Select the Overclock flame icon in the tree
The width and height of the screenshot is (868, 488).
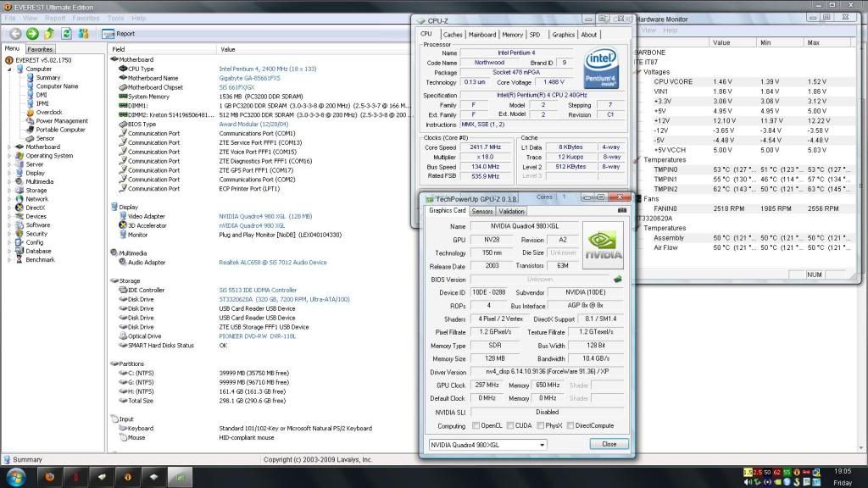(31, 113)
